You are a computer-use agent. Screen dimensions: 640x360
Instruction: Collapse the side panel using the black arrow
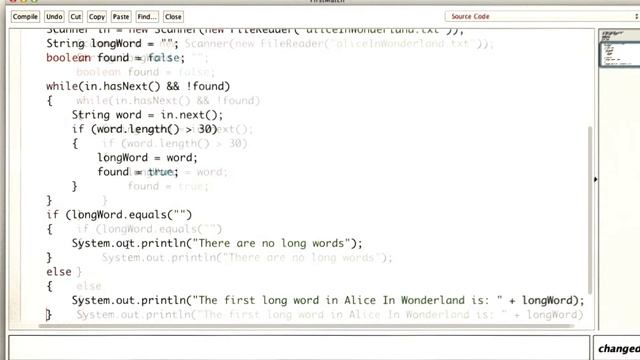click(x=596, y=179)
